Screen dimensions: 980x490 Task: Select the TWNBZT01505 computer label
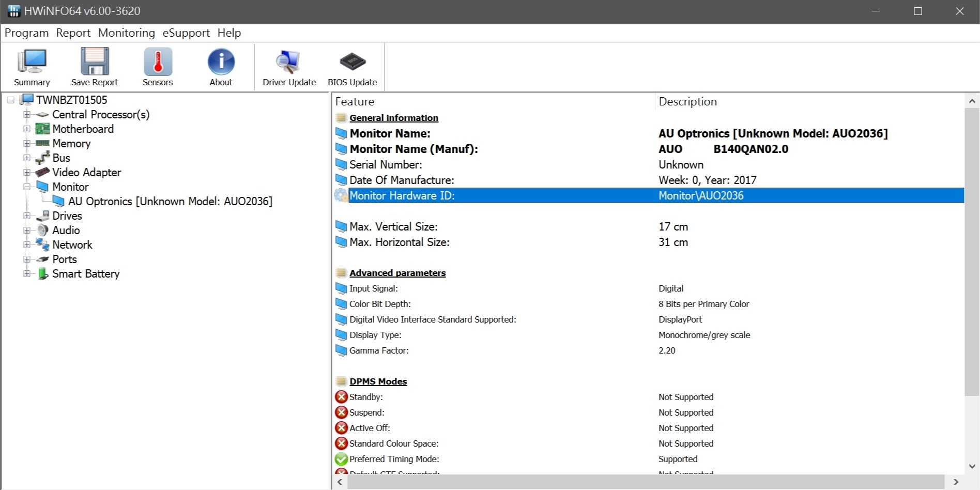point(72,100)
